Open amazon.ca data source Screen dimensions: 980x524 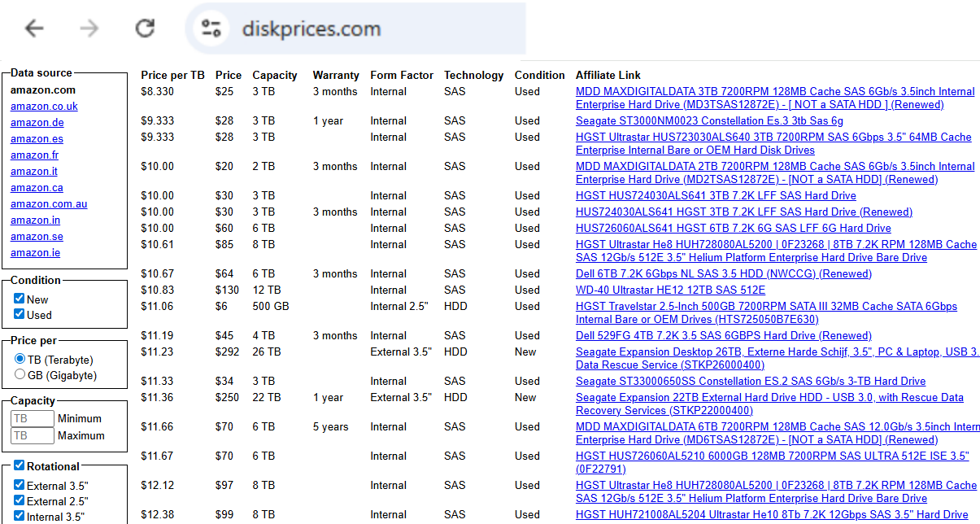pos(37,187)
